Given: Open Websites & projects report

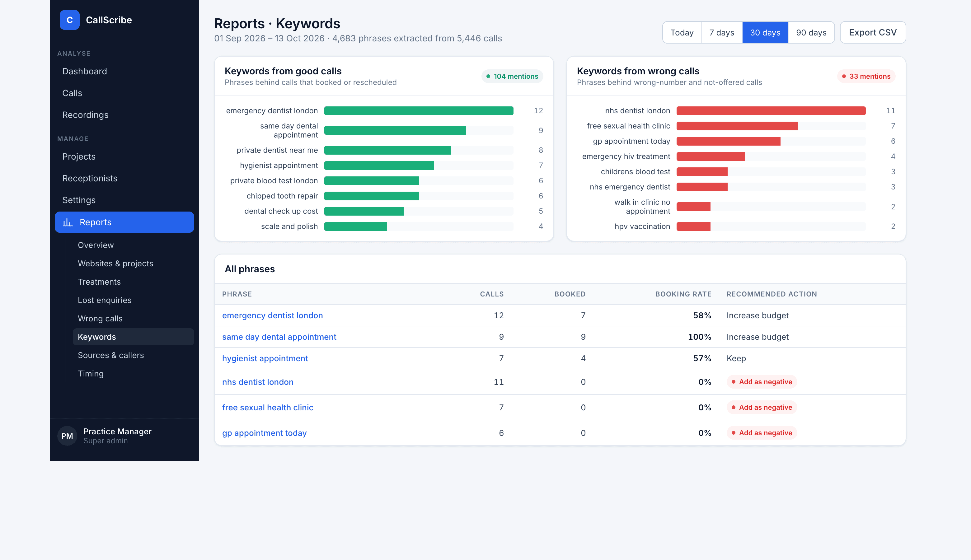Looking at the screenshot, I should [134, 264].
